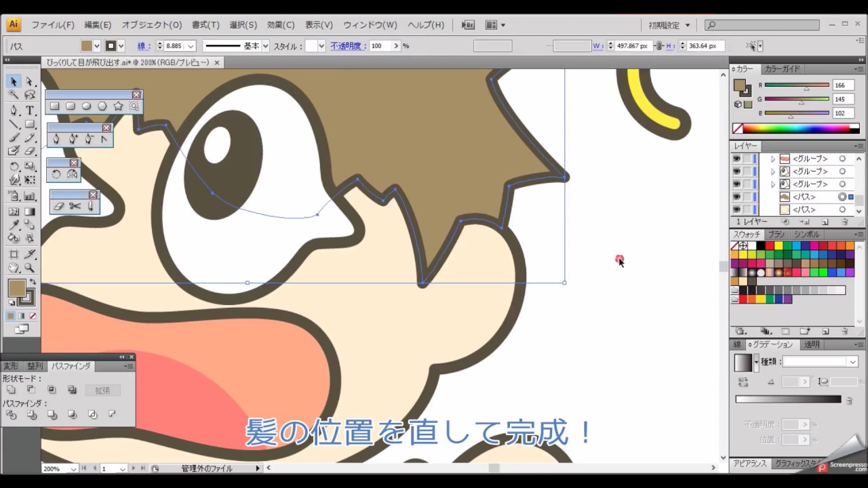Select the Eyedropper tool

pos(14,225)
